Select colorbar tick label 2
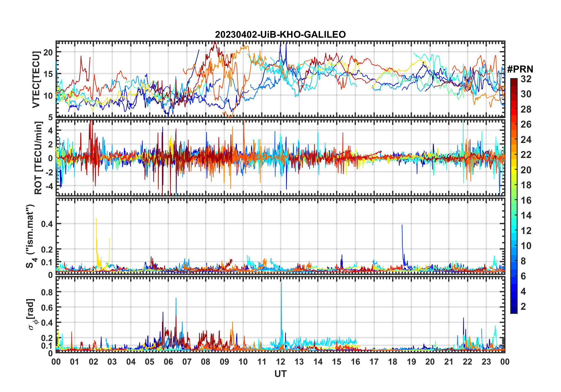 click(x=523, y=307)
